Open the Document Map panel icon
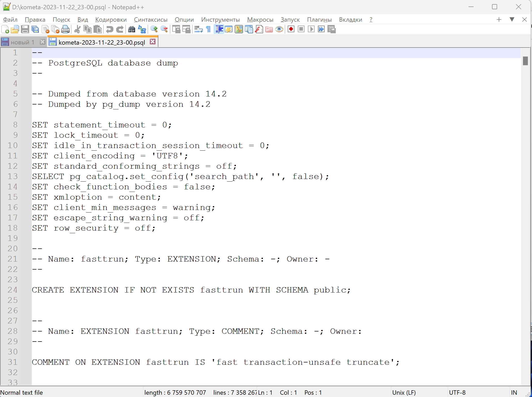 point(239,29)
